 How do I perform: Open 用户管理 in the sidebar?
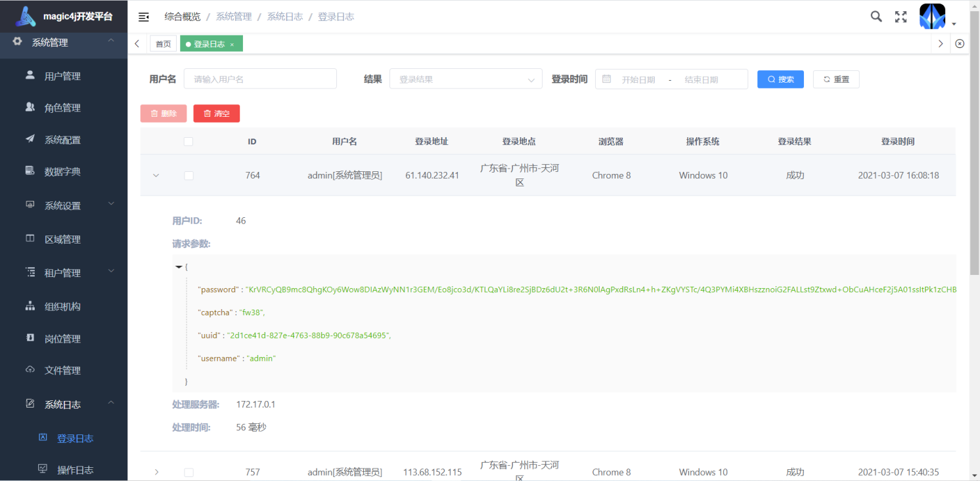62,76
